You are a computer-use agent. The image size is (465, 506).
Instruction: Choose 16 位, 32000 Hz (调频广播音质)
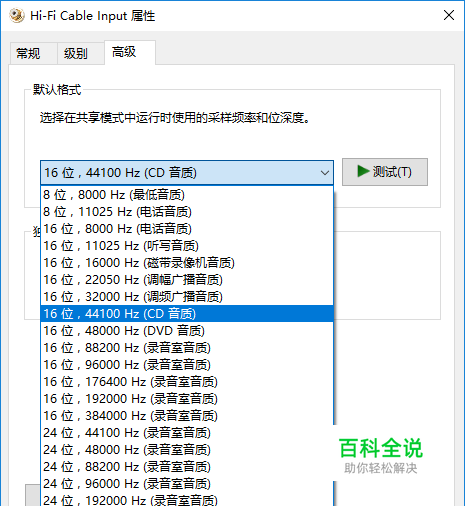coord(187,297)
